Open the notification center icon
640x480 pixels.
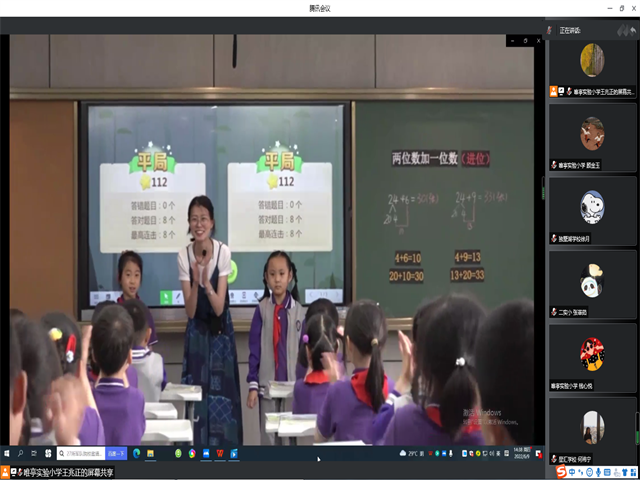pos(539,453)
